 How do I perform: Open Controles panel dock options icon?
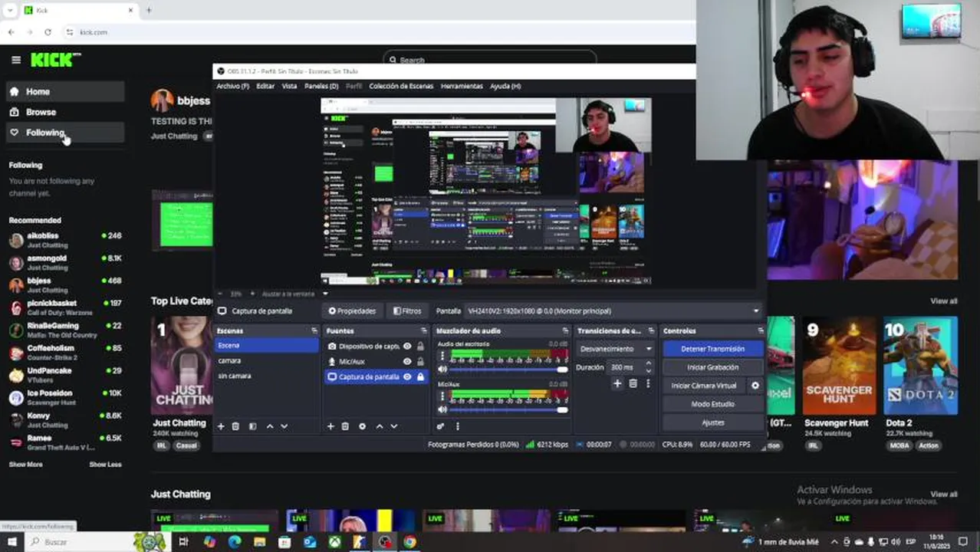761,331
